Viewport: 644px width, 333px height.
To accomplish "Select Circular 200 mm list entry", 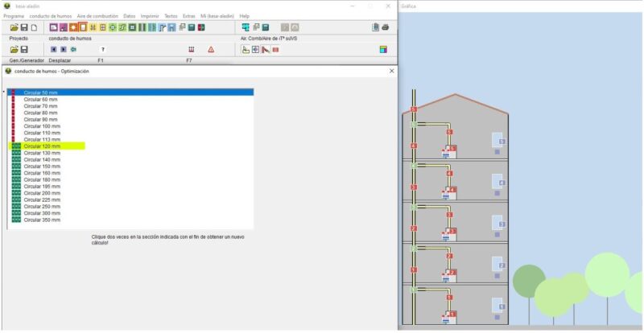I will [40, 193].
